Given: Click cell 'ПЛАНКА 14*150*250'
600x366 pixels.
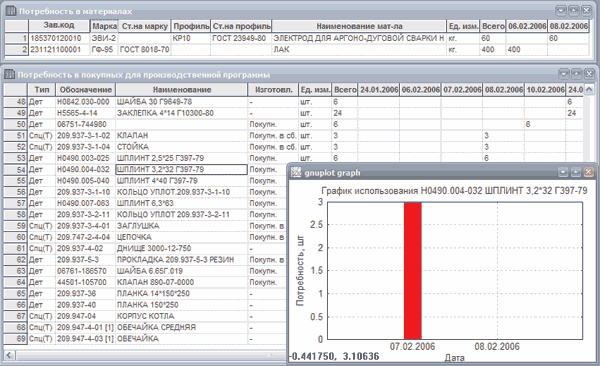Looking at the screenshot, I should point(182,293).
